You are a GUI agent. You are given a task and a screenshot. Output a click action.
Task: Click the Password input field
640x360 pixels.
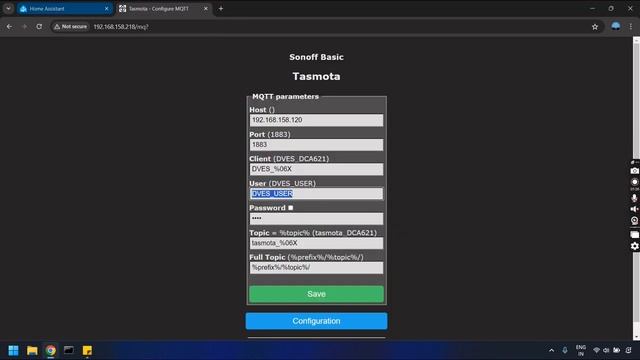316,218
